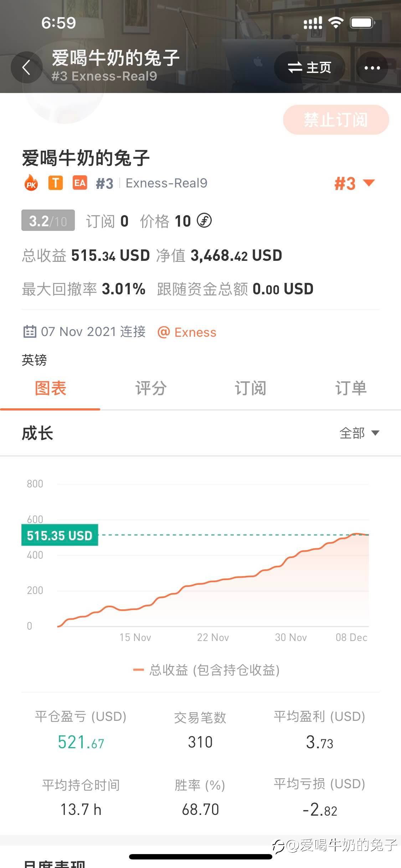
Task: Expand the #3 account switcher dropdown
Action: point(354,184)
